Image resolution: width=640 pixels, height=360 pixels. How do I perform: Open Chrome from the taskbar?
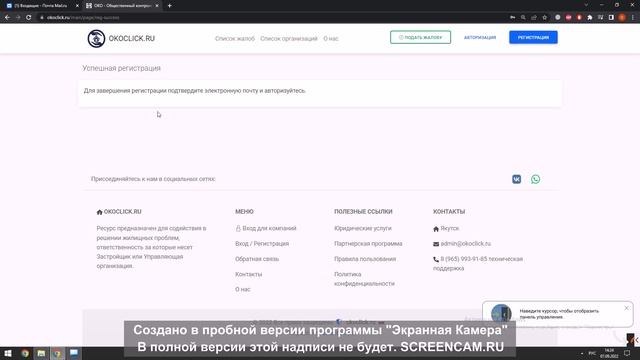click(x=25, y=353)
